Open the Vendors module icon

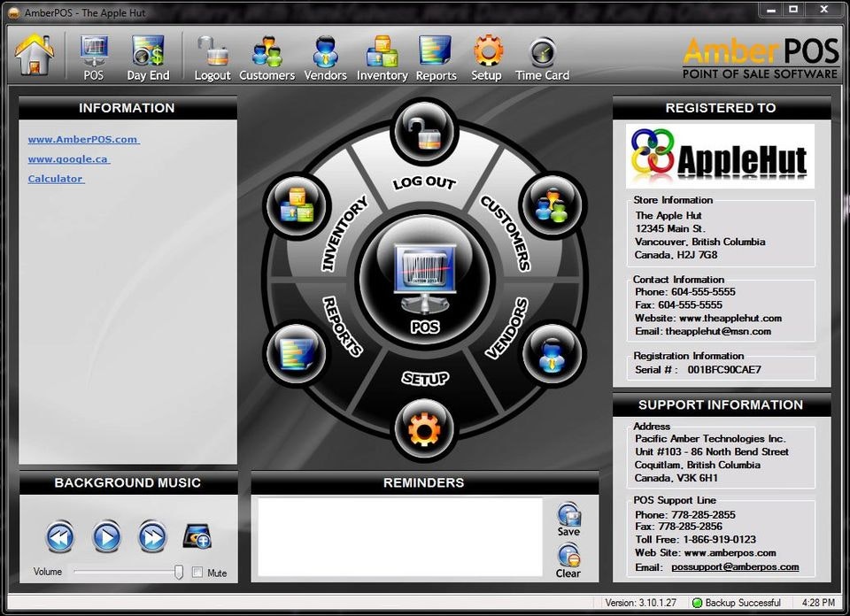pyautogui.click(x=325, y=53)
